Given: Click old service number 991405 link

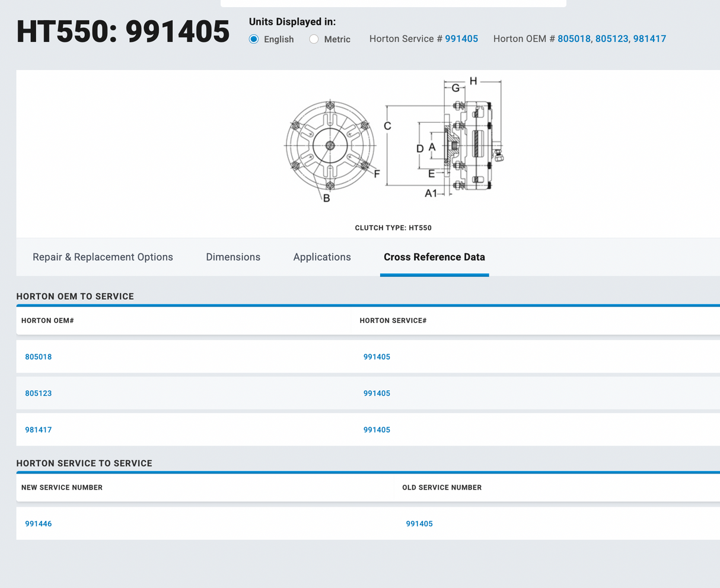Looking at the screenshot, I should [419, 524].
